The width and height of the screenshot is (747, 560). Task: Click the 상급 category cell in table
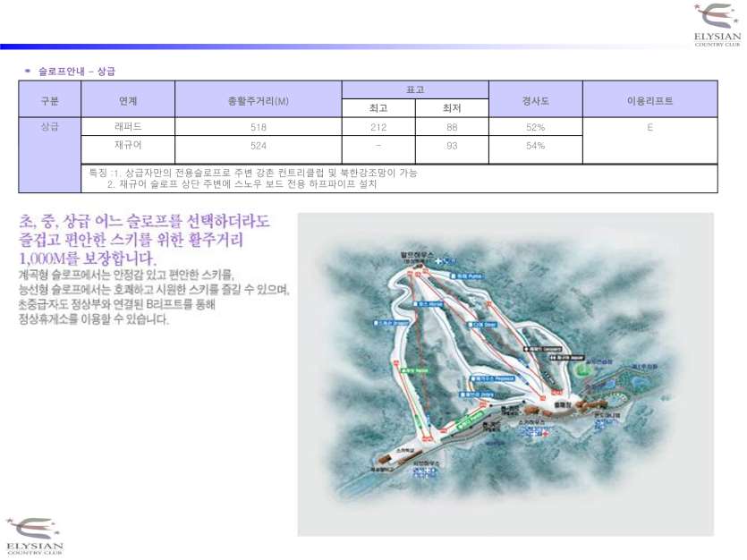(x=49, y=127)
